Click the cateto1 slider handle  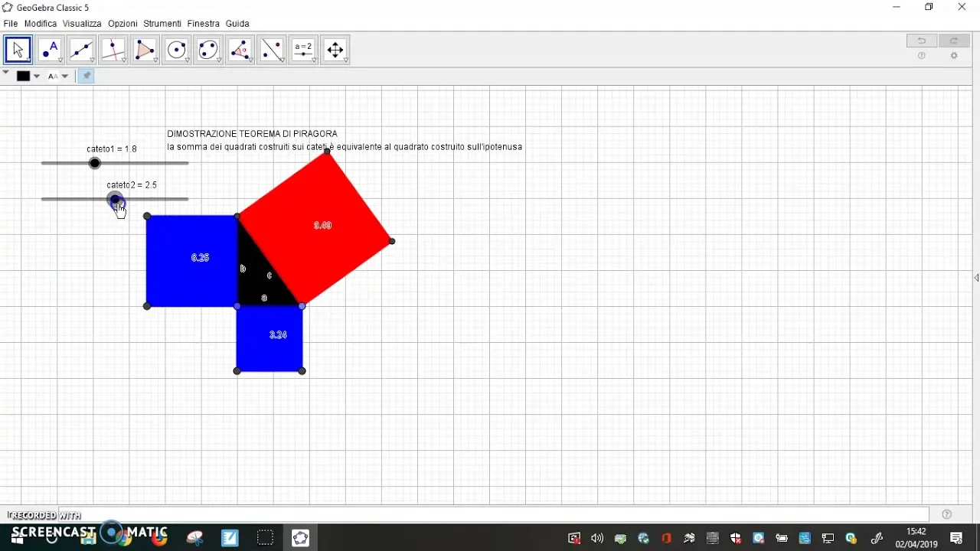coord(95,163)
